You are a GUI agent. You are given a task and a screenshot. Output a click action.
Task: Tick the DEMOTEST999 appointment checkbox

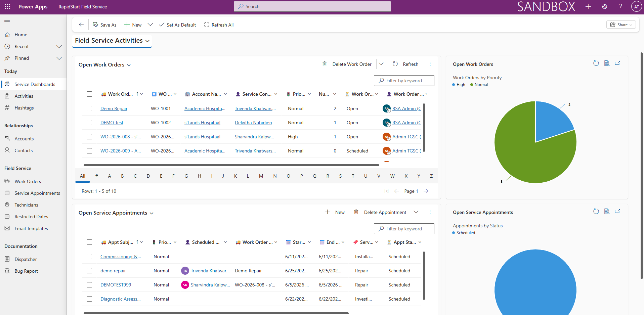pyautogui.click(x=89, y=285)
